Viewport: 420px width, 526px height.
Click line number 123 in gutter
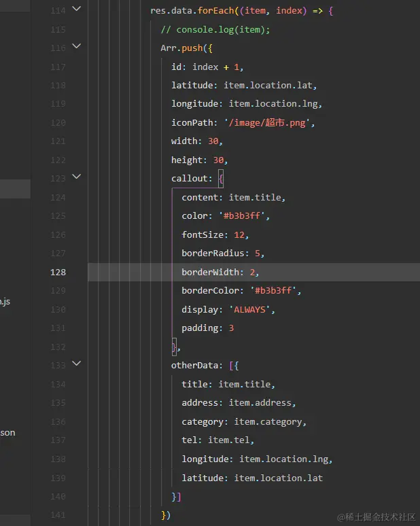(x=58, y=179)
